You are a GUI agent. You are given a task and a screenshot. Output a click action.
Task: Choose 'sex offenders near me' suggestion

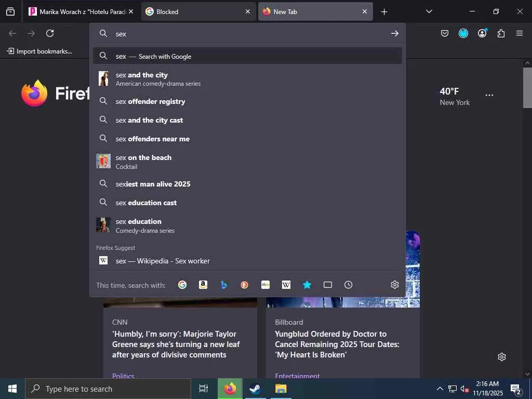247,139
